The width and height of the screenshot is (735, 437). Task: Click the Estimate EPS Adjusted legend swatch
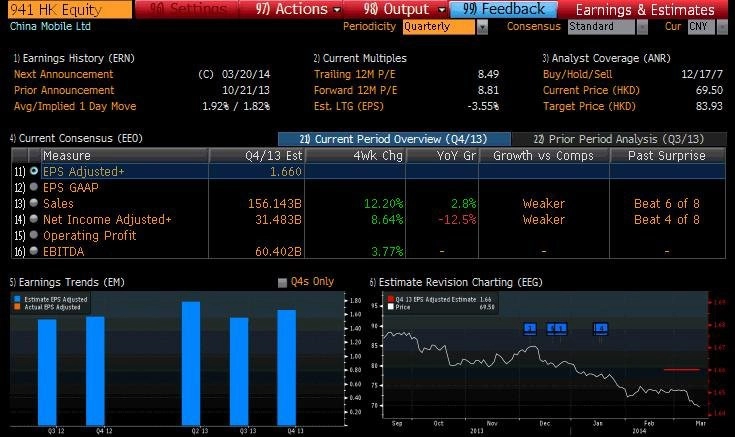point(17,299)
